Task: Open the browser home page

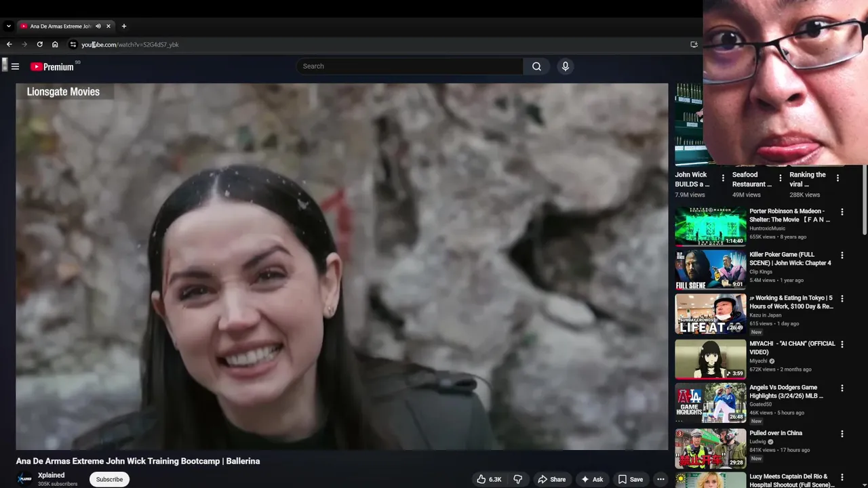Action: tap(55, 44)
